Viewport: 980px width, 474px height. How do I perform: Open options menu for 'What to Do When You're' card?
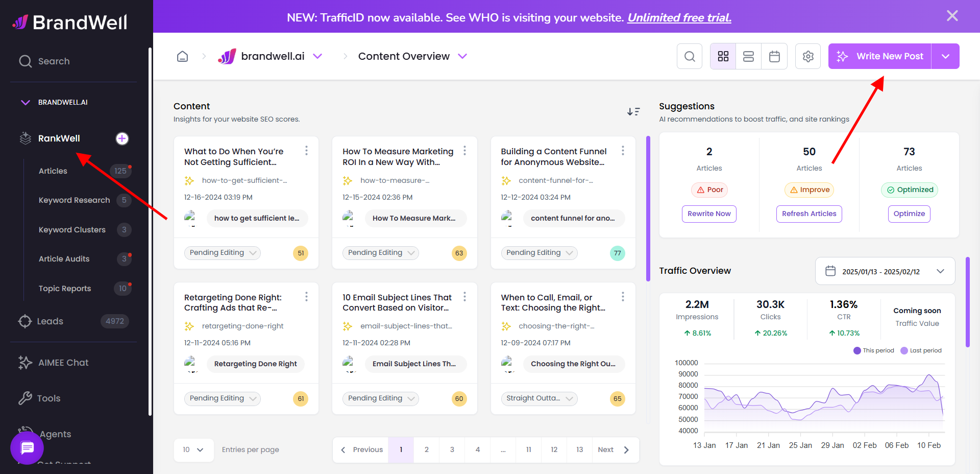tap(306, 151)
